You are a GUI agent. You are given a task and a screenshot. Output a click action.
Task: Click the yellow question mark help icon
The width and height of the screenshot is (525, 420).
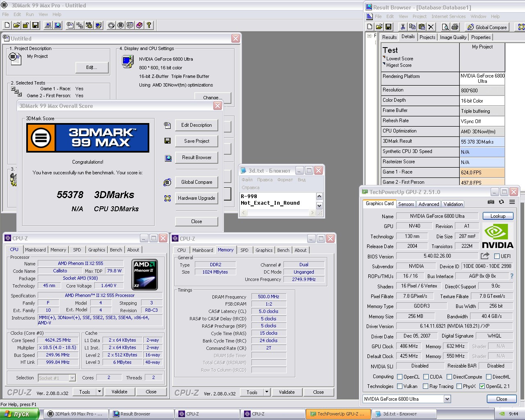pyautogui.click(x=149, y=25)
